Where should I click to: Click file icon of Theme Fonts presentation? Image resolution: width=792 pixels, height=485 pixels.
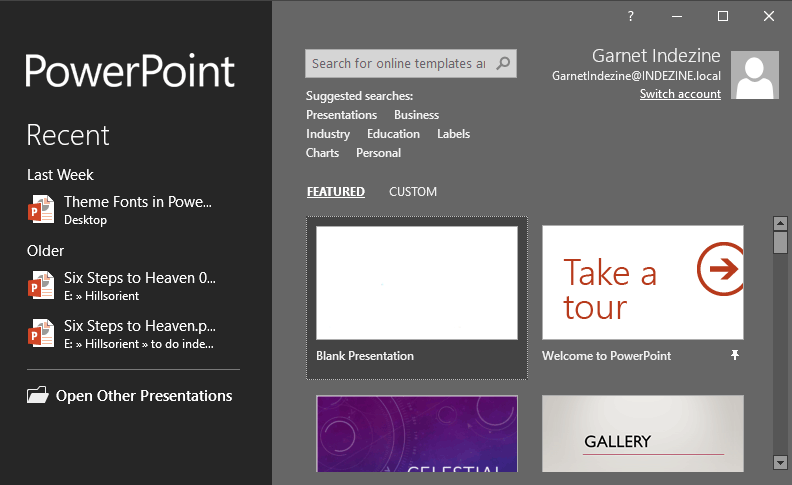[41, 209]
